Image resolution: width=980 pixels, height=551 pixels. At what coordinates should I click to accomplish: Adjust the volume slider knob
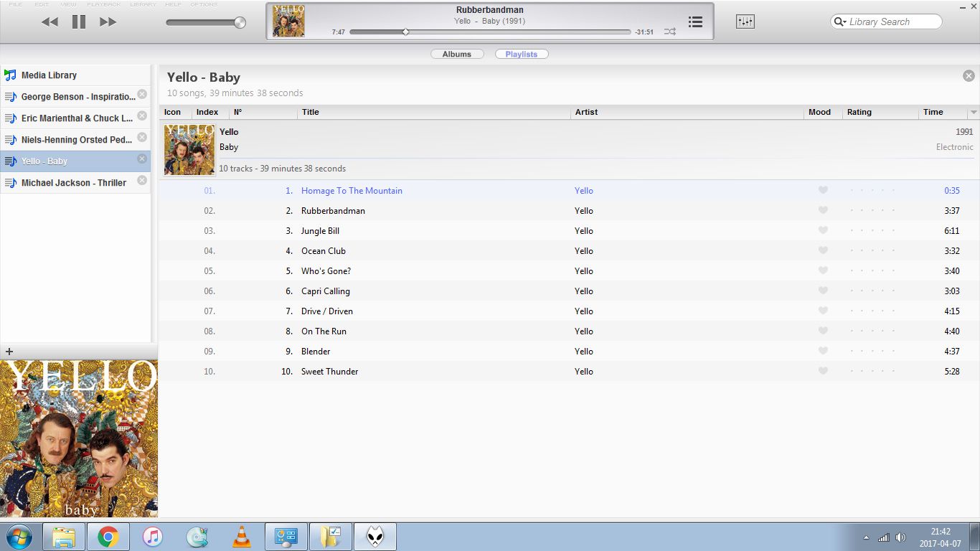tap(240, 22)
